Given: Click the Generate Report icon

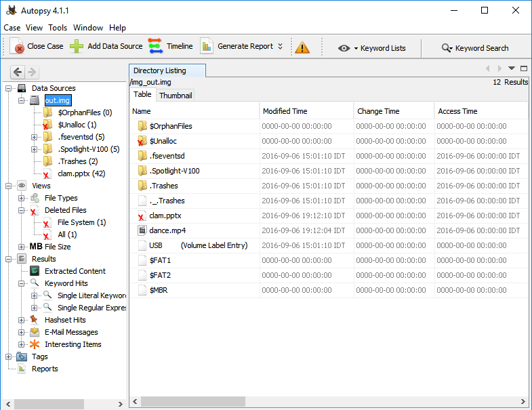Looking at the screenshot, I should [x=206, y=46].
